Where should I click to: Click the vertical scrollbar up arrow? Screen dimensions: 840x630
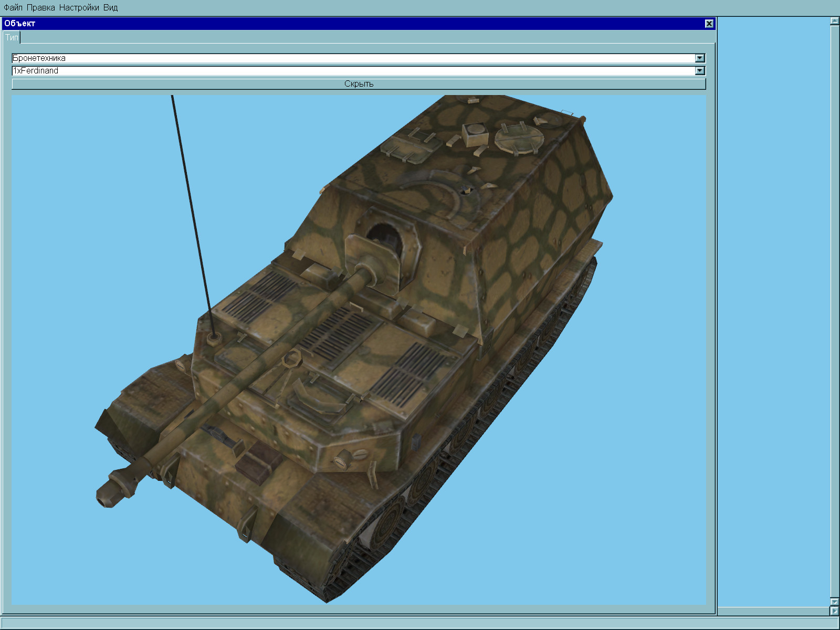pyautogui.click(x=835, y=21)
